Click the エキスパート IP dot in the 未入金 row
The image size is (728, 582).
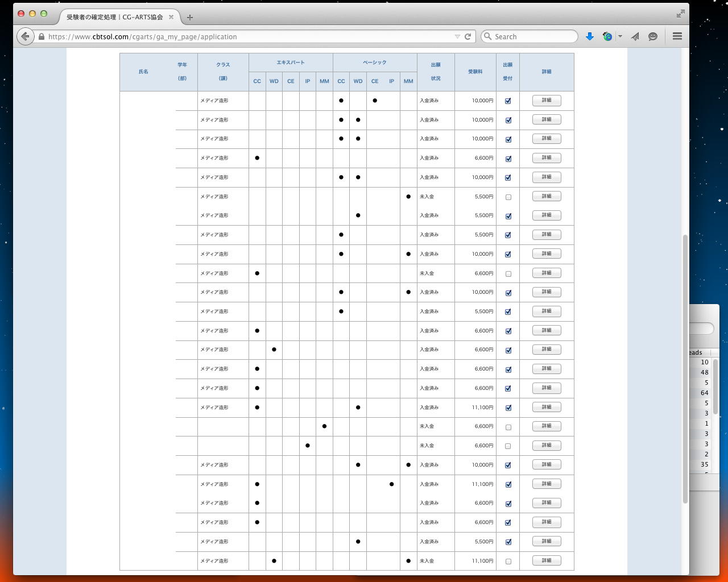coord(308,446)
